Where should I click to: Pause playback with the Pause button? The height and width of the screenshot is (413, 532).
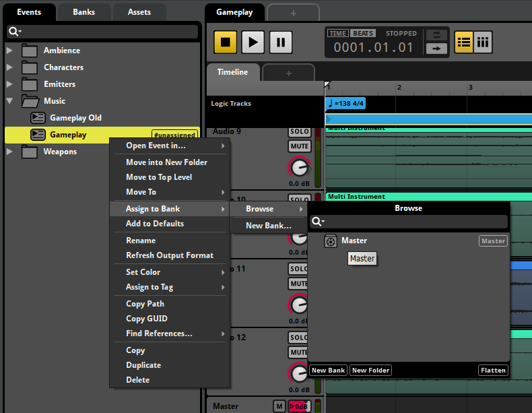coord(281,42)
